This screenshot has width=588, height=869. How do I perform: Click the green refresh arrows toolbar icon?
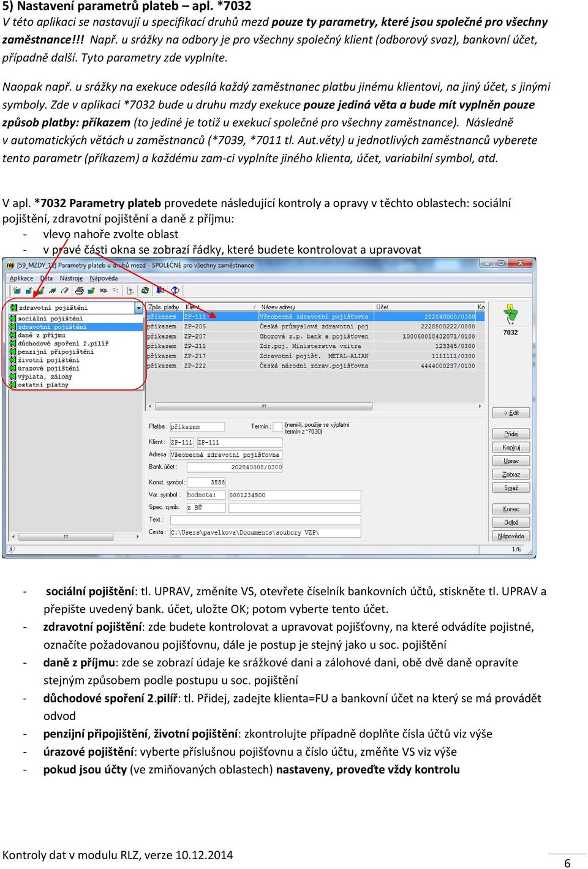[x=145, y=290]
